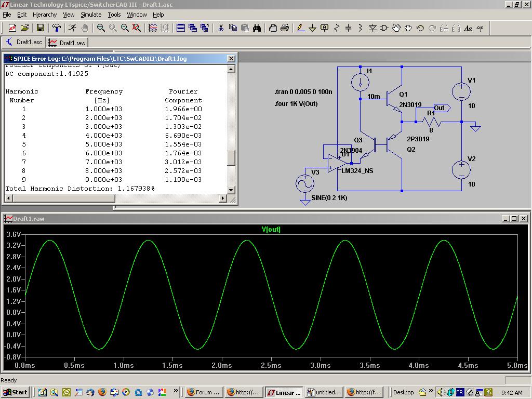This screenshot has height=399, width=532.
Task: Place a ground symbol from toolbar
Action: [312, 28]
